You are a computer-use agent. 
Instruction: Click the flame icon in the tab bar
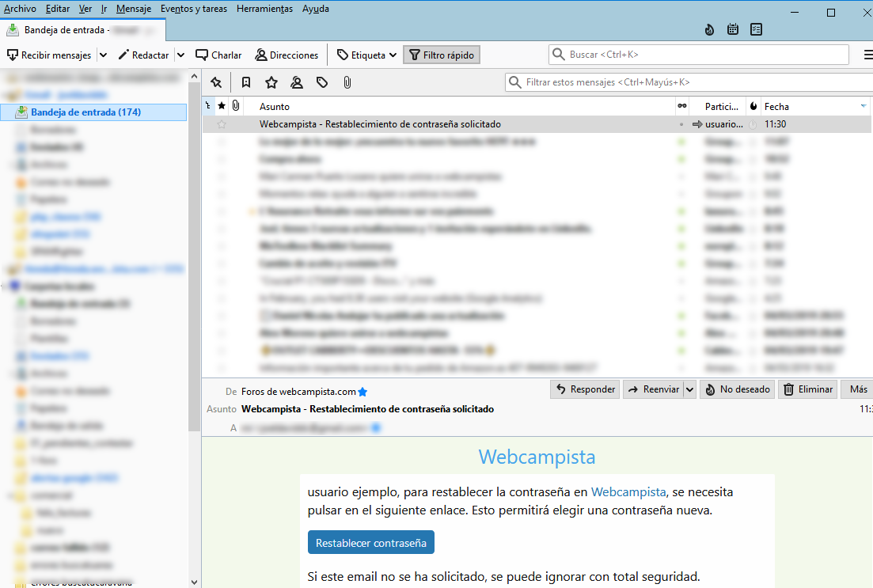pos(709,29)
